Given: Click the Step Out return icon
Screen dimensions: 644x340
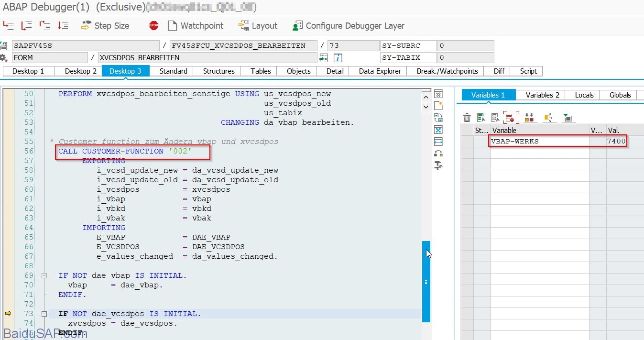Looking at the screenshot, I should (x=44, y=26).
